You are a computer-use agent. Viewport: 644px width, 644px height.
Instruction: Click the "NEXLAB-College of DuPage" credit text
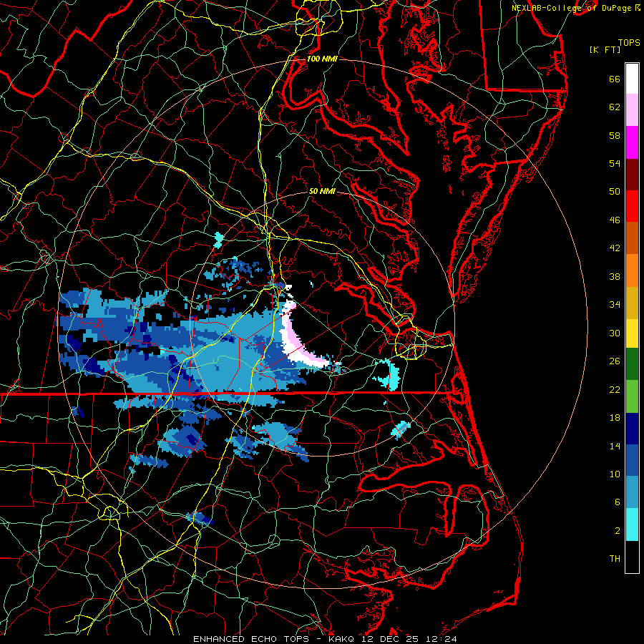(572, 8)
